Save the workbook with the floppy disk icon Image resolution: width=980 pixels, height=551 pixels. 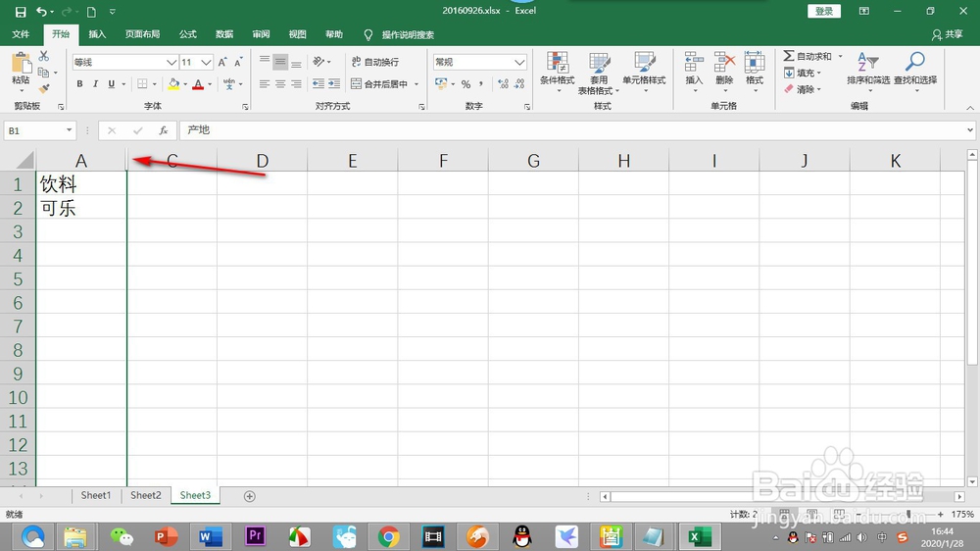pos(21,11)
